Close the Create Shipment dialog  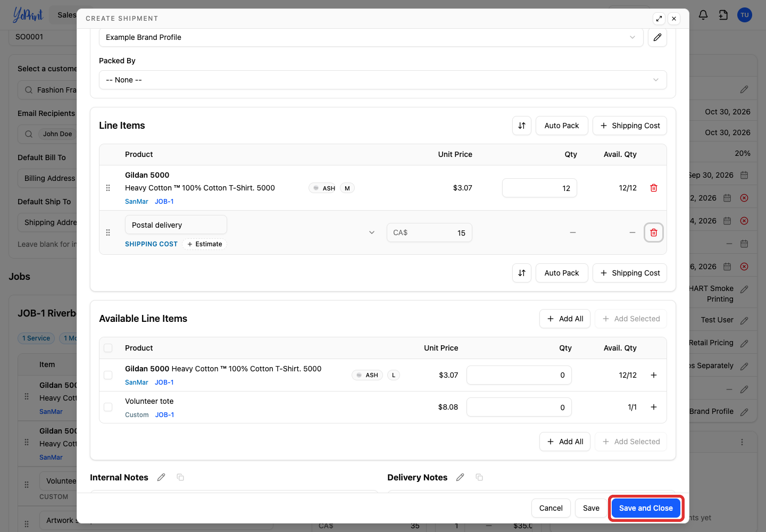point(674,19)
